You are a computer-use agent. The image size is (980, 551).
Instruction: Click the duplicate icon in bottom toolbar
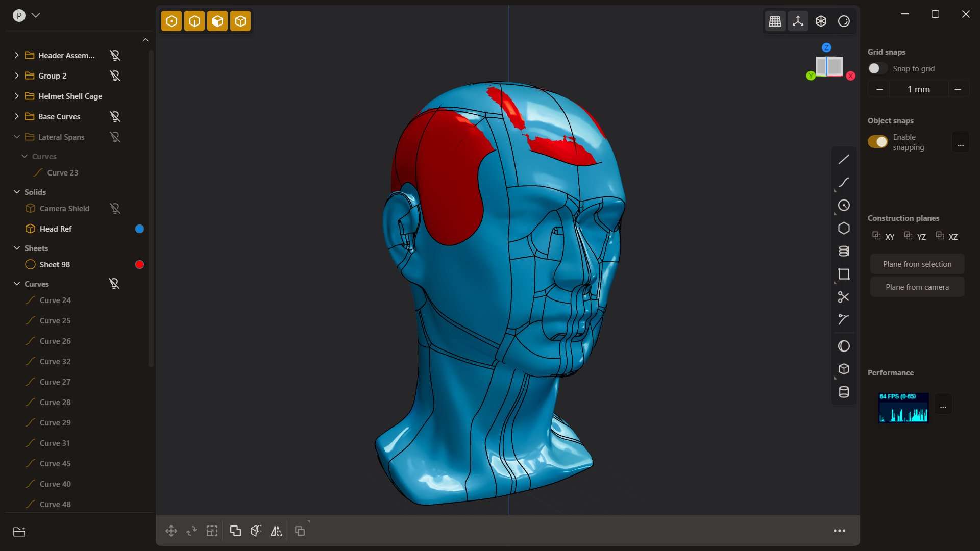click(x=300, y=531)
